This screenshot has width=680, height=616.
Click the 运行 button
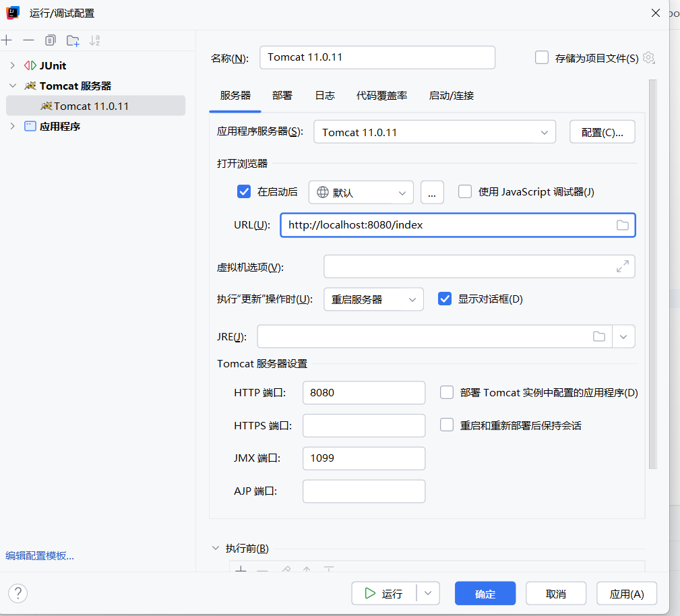[x=383, y=593]
